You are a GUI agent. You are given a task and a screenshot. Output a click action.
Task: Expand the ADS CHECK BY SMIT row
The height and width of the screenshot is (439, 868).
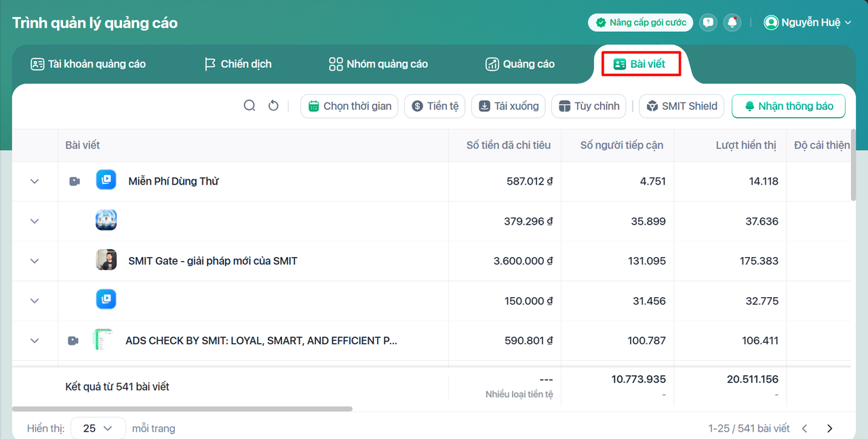point(35,341)
